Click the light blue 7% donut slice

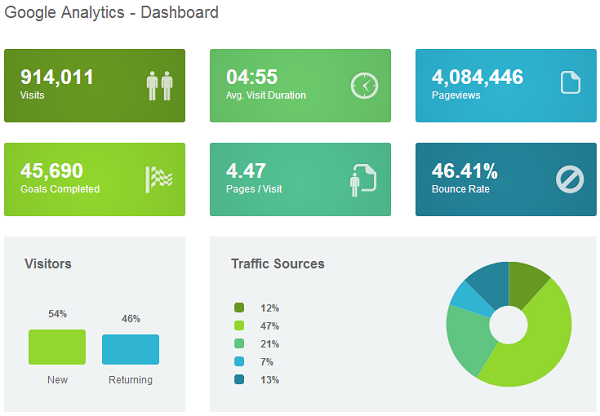470,300
